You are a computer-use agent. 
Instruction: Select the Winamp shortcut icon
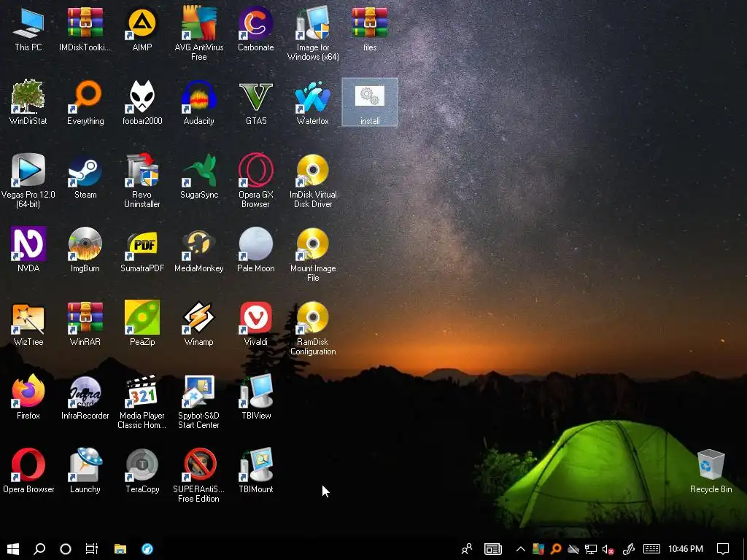click(x=199, y=318)
